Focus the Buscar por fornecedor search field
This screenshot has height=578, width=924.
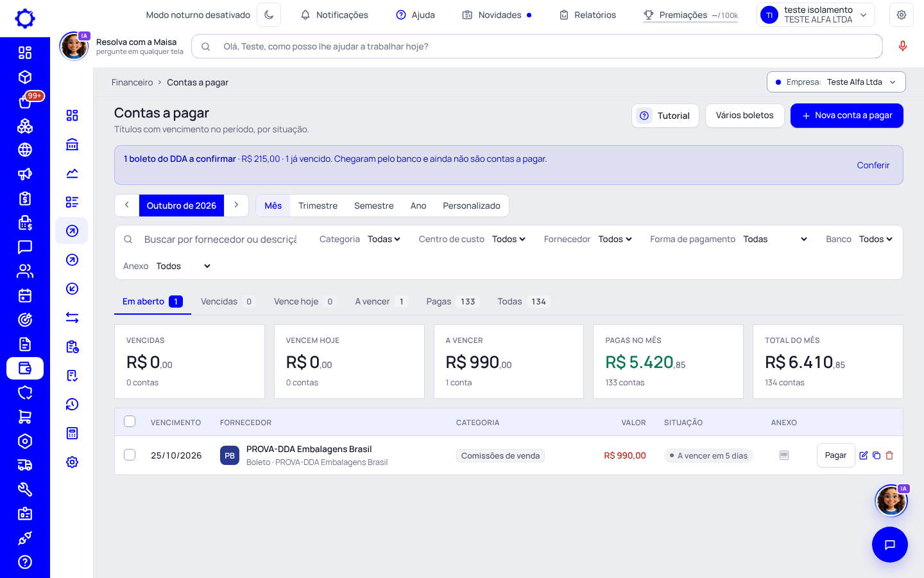click(x=220, y=239)
